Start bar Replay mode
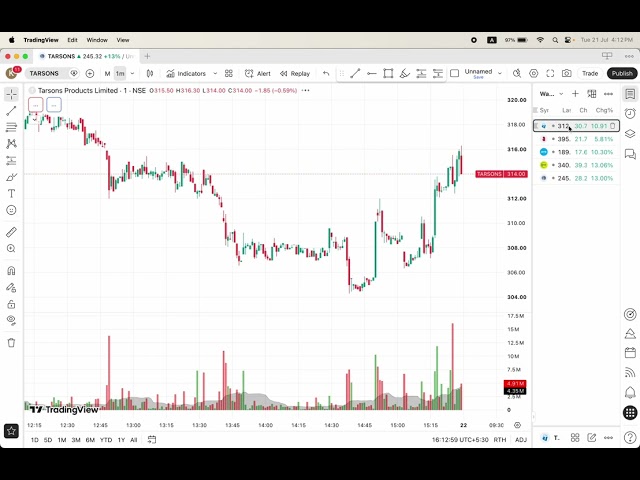This screenshot has width=640, height=480. click(295, 73)
